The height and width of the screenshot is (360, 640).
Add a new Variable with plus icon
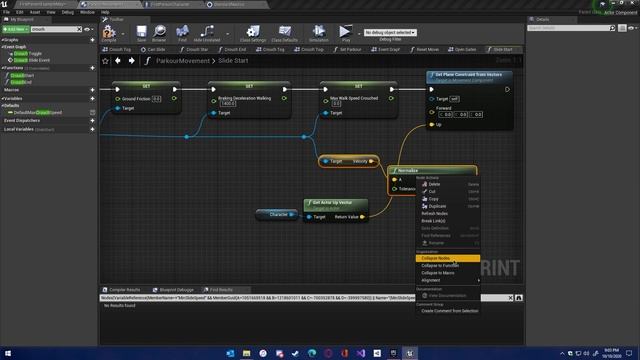92,98
